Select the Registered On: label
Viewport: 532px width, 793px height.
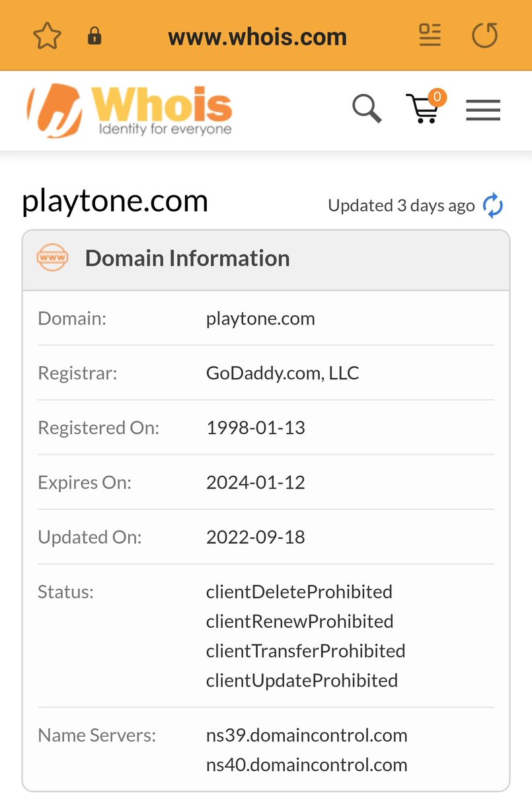pyautogui.click(x=98, y=428)
